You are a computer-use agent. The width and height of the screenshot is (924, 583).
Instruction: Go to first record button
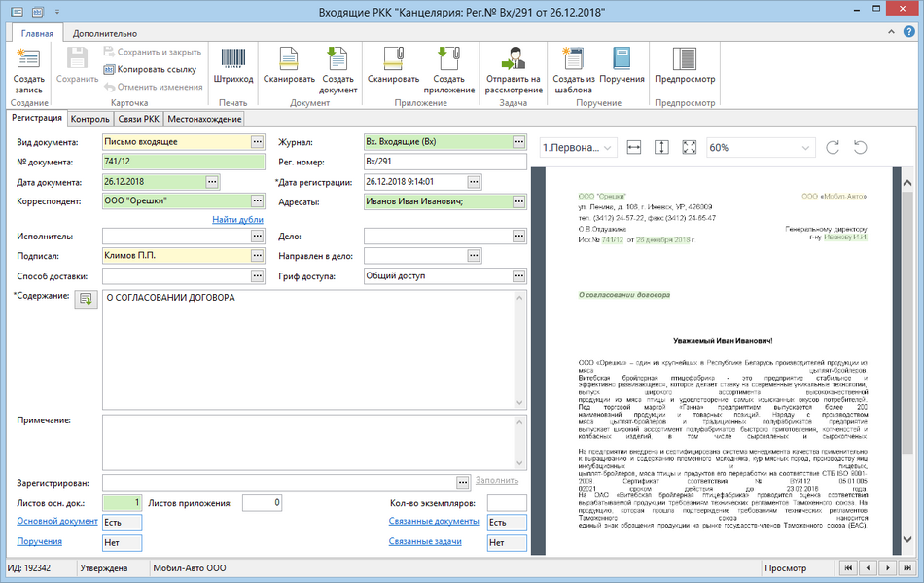[x=848, y=568]
